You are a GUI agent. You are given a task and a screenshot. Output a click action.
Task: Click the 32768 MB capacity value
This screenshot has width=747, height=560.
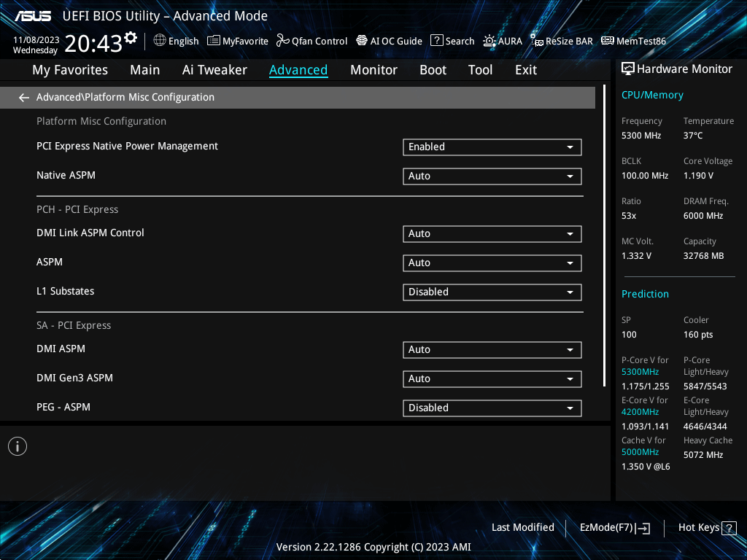click(x=704, y=256)
